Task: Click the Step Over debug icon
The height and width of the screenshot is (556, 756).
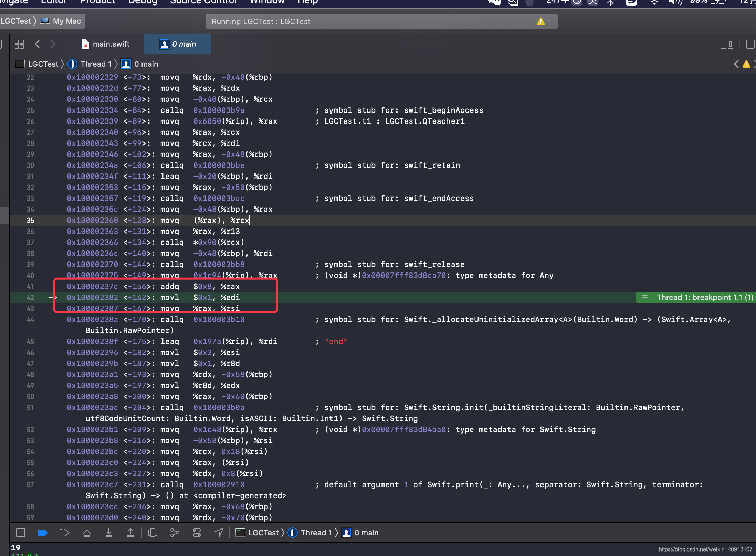Action: 87,533
